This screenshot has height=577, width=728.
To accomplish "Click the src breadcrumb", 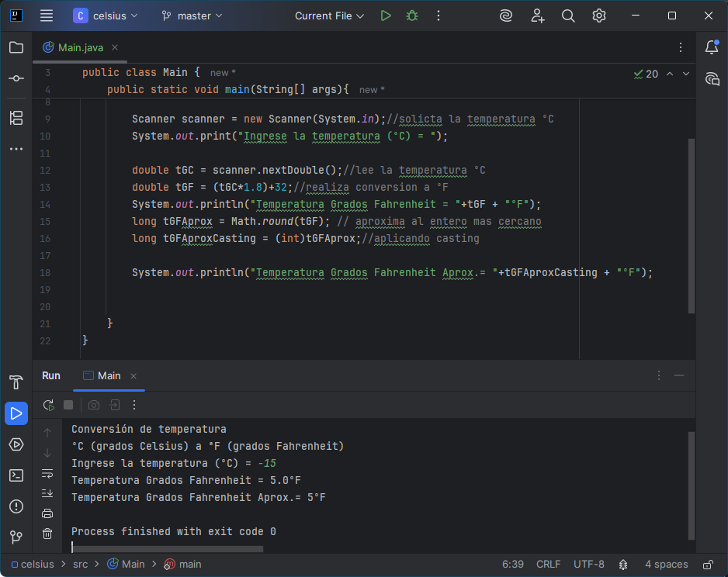I will [x=80, y=564].
